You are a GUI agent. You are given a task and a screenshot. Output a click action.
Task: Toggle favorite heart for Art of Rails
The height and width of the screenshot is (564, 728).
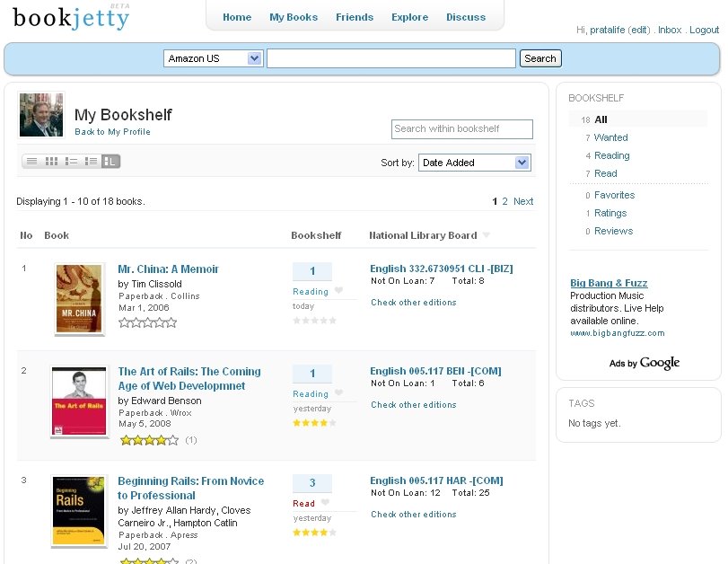338,392
